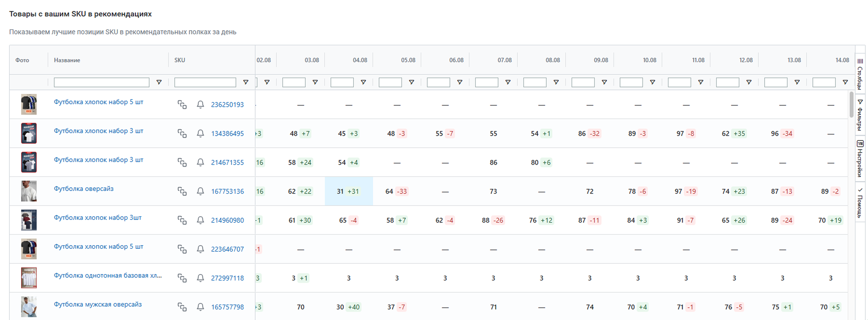Click copy icon for SKU 236250193
The height and width of the screenshot is (320, 868).
pos(182,105)
